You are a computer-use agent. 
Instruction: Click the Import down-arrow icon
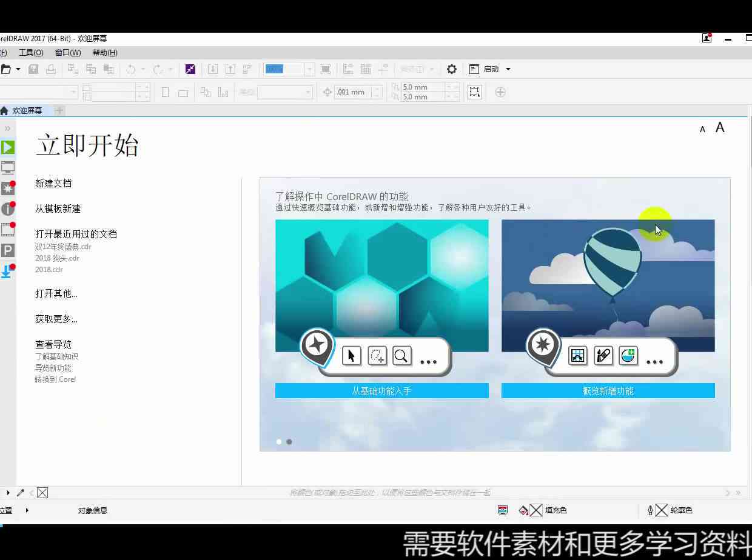click(213, 69)
